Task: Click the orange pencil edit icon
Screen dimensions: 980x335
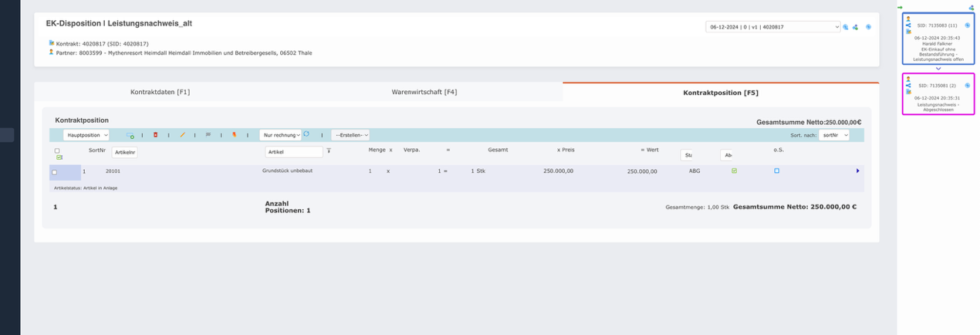Action: pyautogui.click(x=182, y=135)
